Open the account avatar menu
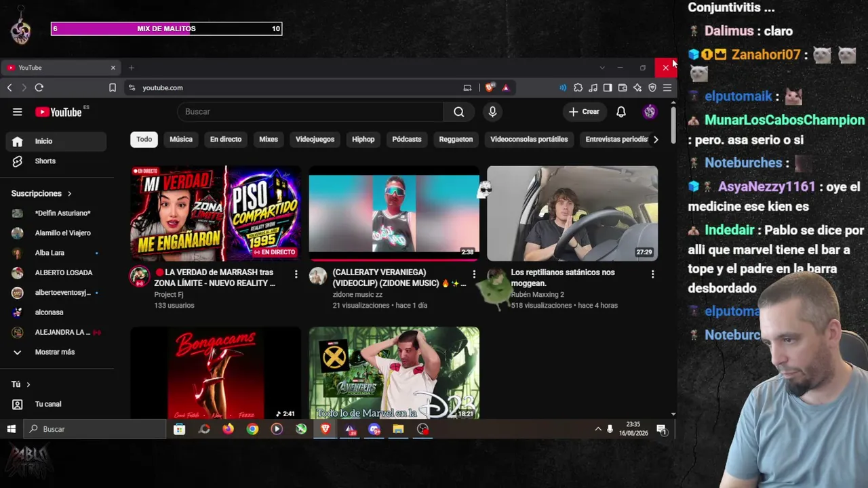 650,112
